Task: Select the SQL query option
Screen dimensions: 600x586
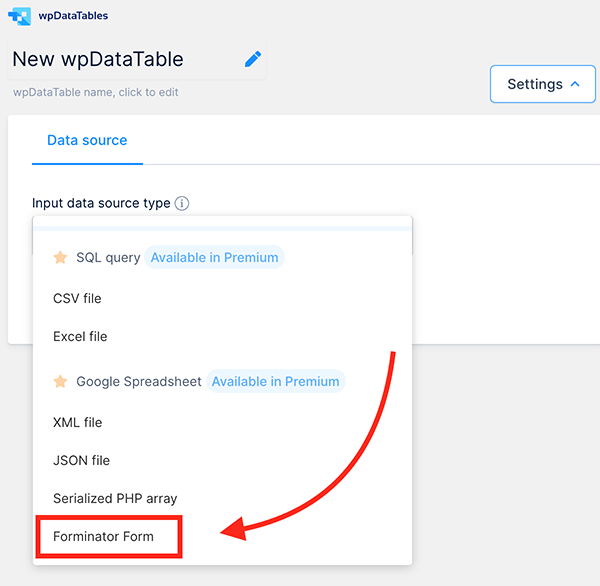Action: [108, 257]
